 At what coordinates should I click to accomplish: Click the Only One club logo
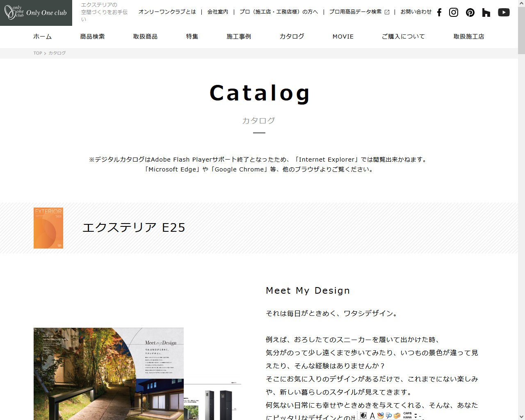[x=36, y=13]
